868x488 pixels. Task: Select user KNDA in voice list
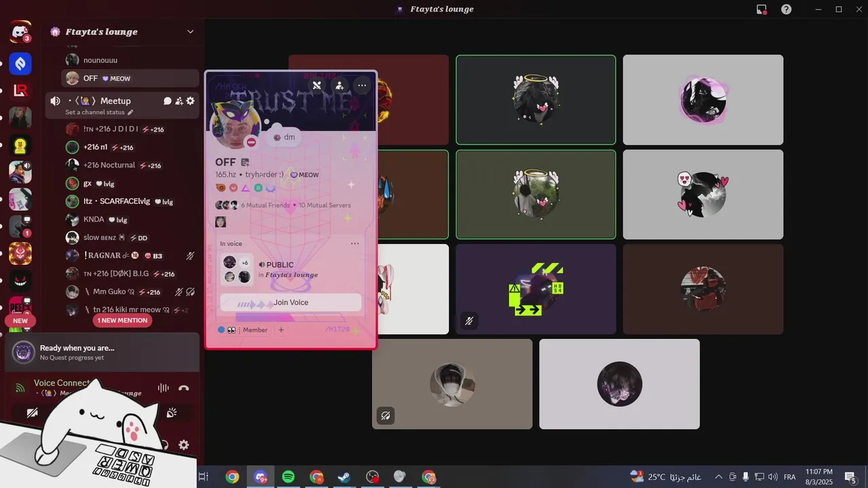[x=130, y=220]
